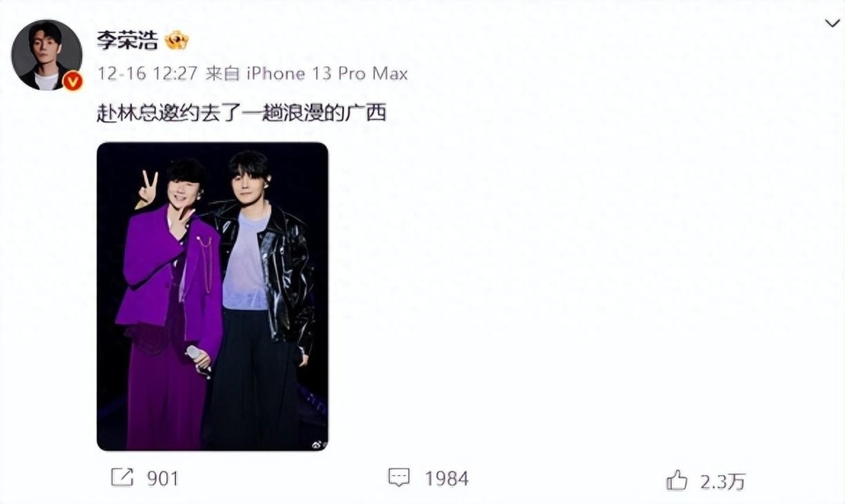This screenshot has width=845, height=504.
Task: Open the 1984 comments count
Action: pyautogui.click(x=447, y=478)
